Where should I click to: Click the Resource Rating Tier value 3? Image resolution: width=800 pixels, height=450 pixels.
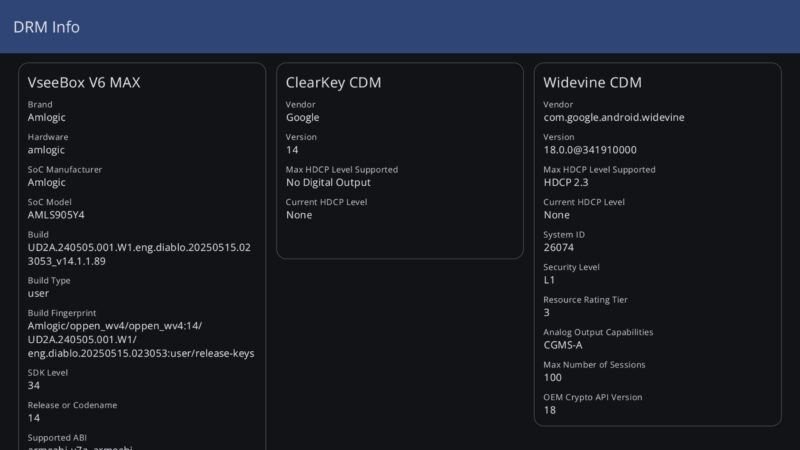pyautogui.click(x=546, y=313)
